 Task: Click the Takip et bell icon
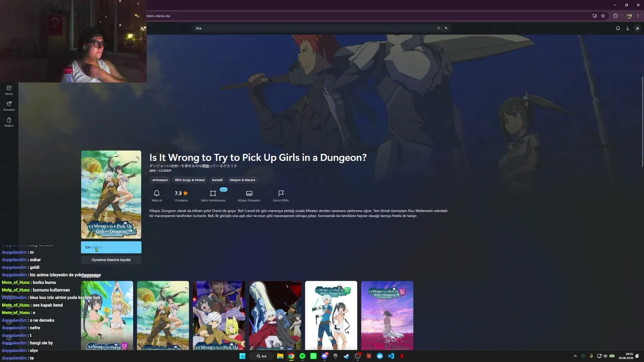coord(156,194)
